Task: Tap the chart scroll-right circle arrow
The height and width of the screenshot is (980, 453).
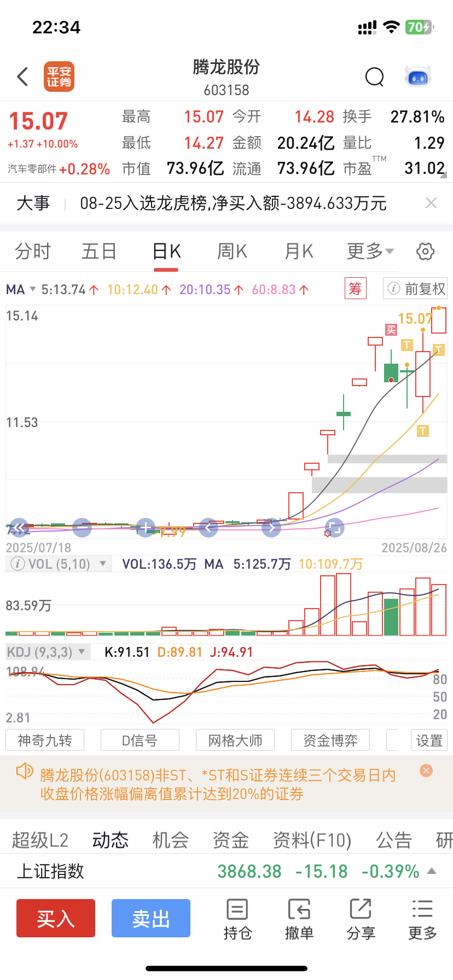Action: tap(271, 528)
